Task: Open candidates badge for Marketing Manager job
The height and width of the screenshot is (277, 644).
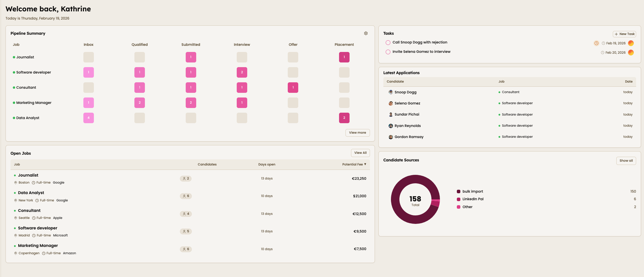Action: click(x=186, y=249)
